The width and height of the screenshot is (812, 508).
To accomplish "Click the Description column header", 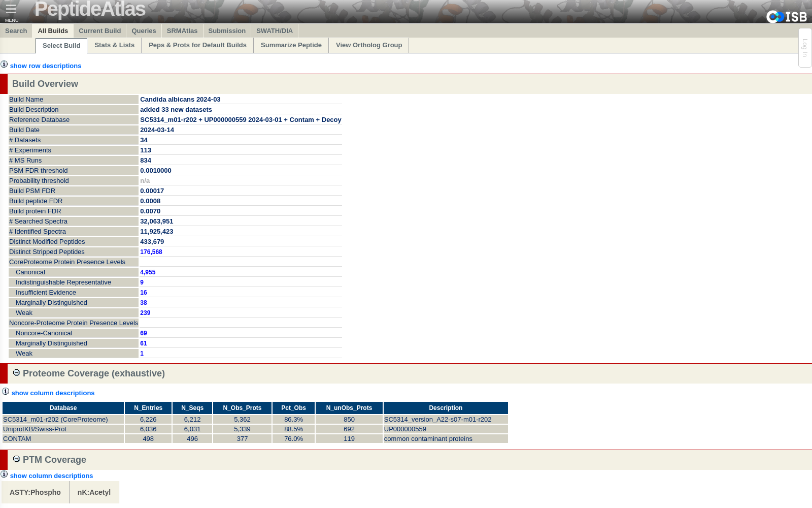I will click(446, 408).
